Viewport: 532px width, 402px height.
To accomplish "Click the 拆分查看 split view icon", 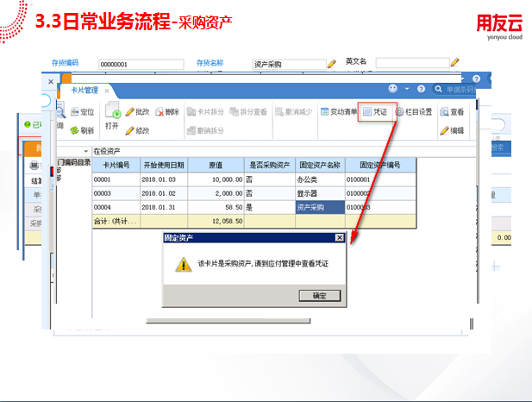I will 235,111.
